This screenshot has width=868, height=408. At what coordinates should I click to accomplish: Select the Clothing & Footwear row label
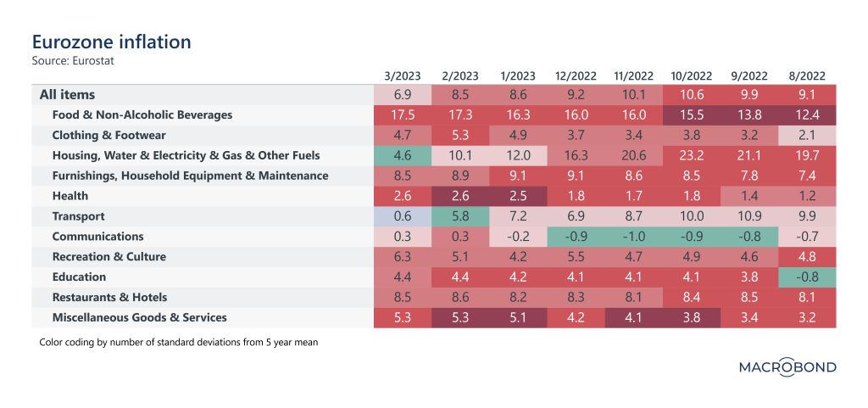click(108, 135)
